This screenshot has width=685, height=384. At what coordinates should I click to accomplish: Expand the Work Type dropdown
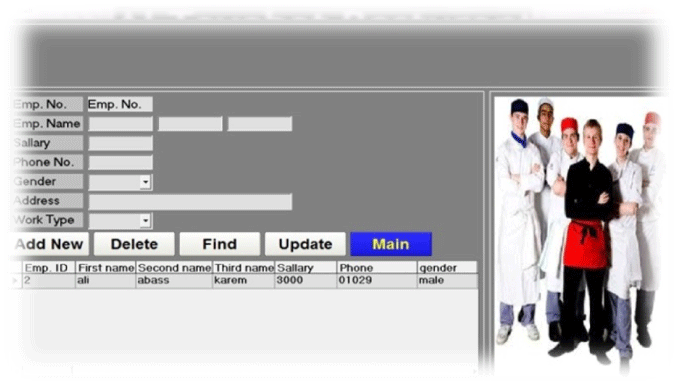(145, 220)
